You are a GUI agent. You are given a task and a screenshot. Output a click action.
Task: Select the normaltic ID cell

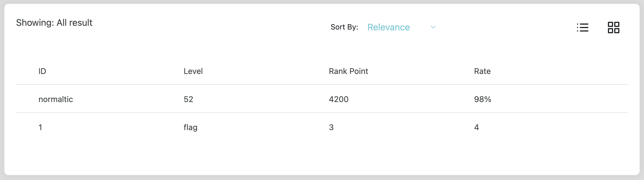click(x=56, y=99)
